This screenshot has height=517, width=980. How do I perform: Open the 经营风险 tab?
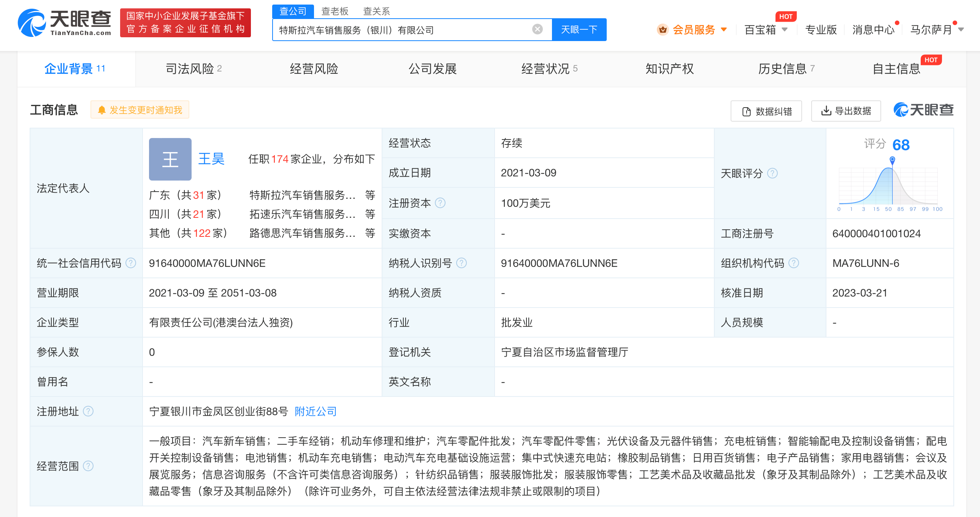tap(314, 69)
